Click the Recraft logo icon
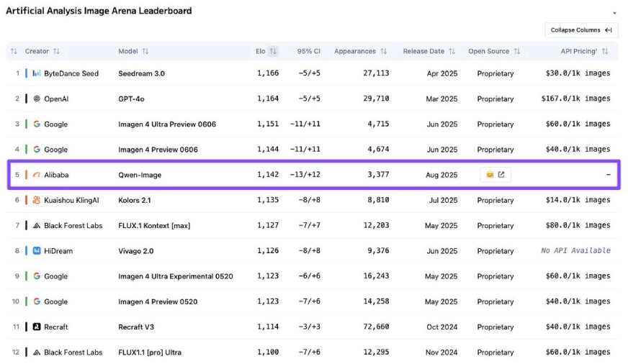 click(37, 327)
